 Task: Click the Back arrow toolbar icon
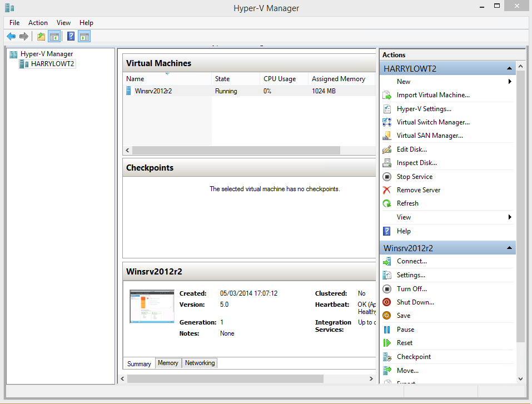coord(11,36)
